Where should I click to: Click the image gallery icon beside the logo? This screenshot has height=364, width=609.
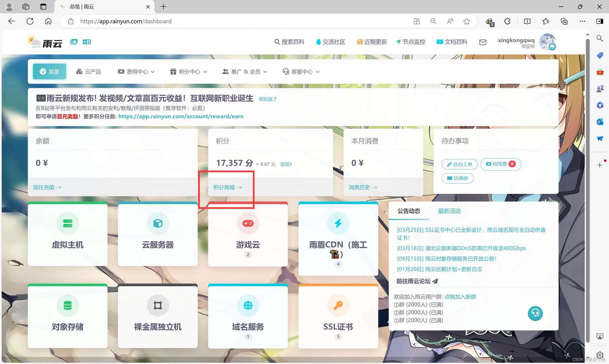[x=74, y=42]
